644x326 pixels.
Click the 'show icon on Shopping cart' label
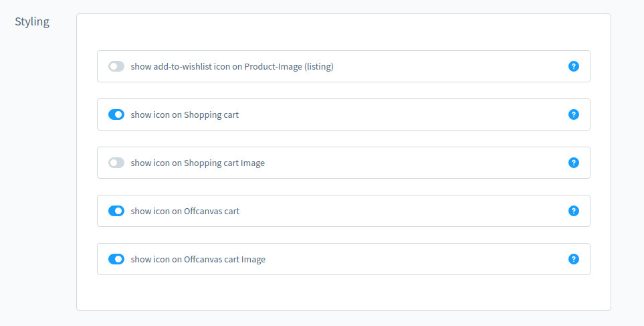[x=185, y=114]
